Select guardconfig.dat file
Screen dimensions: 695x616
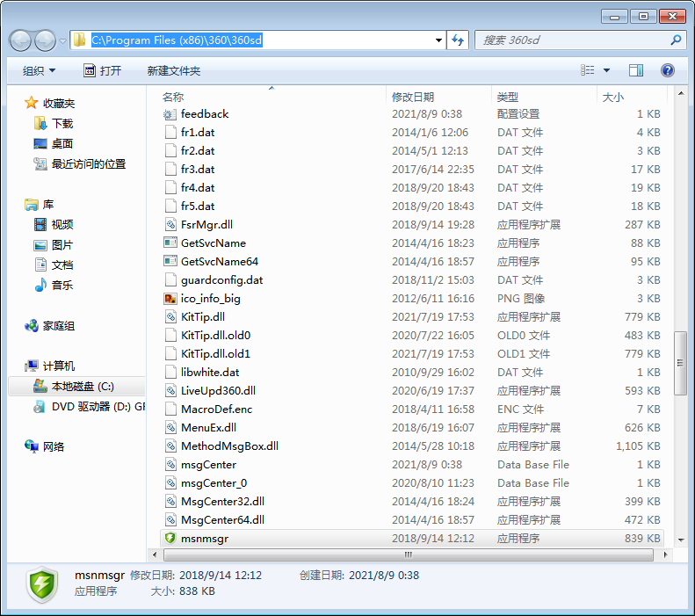pos(221,280)
